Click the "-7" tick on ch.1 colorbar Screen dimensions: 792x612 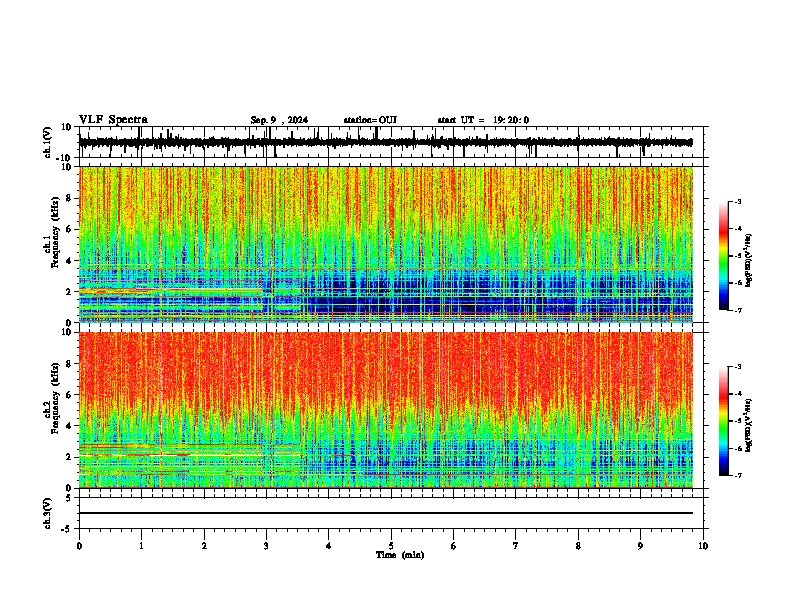click(x=738, y=310)
